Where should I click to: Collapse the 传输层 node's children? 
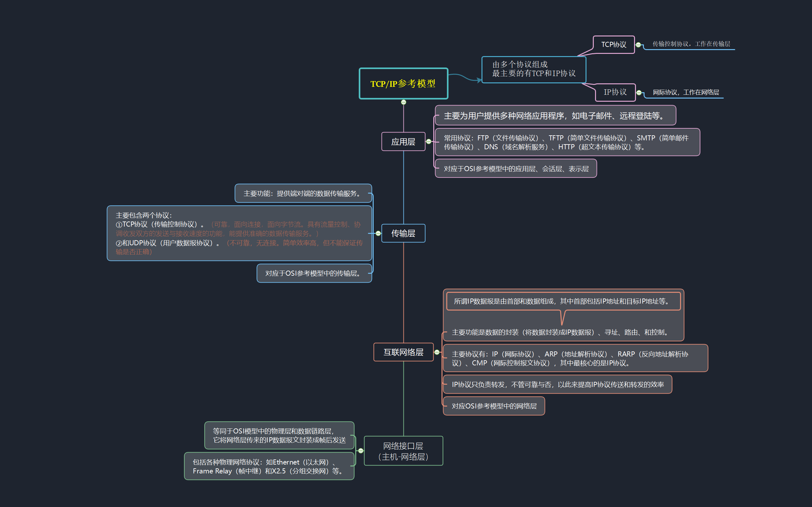coord(378,233)
